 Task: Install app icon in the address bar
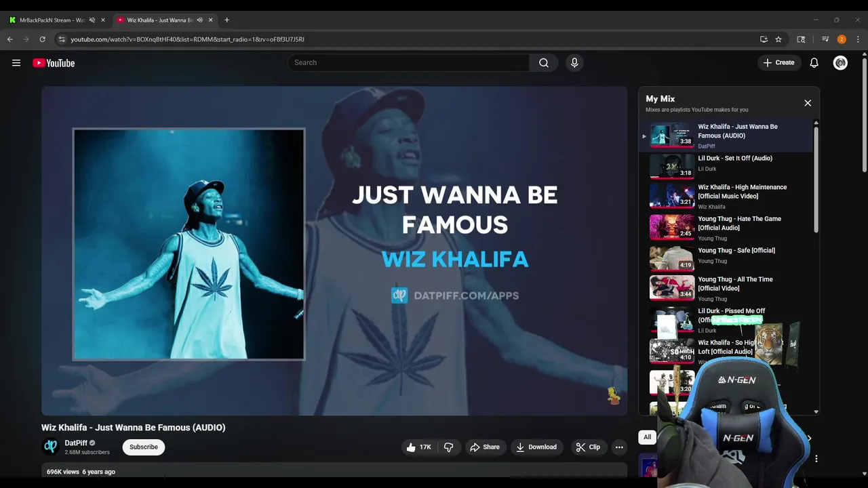point(764,39)
